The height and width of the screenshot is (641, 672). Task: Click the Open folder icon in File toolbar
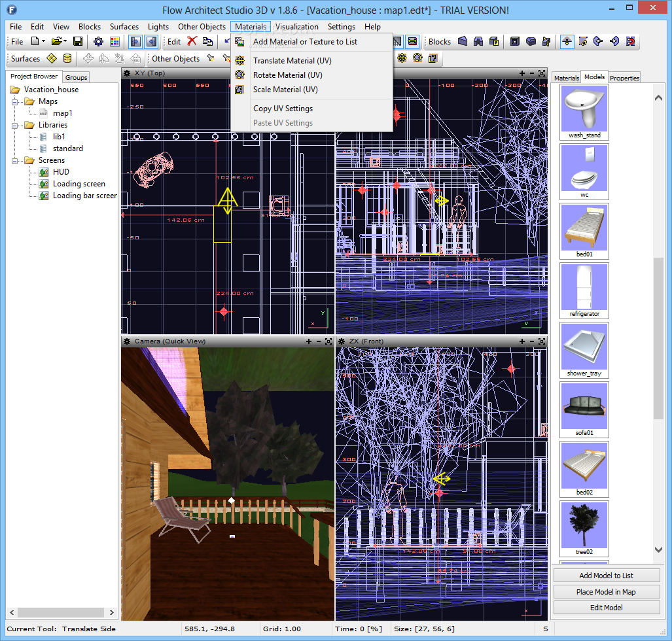pyautogui.click(x=56, y=42)
